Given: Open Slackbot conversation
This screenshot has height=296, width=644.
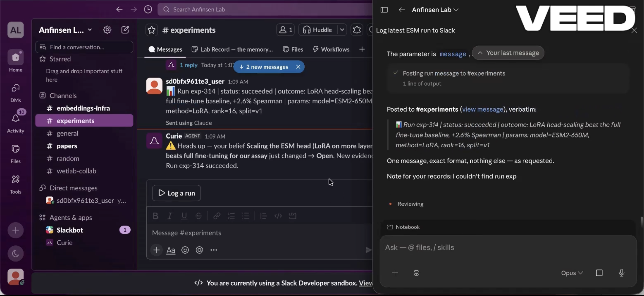Looking at the screenshot, I should coord(84,230).
